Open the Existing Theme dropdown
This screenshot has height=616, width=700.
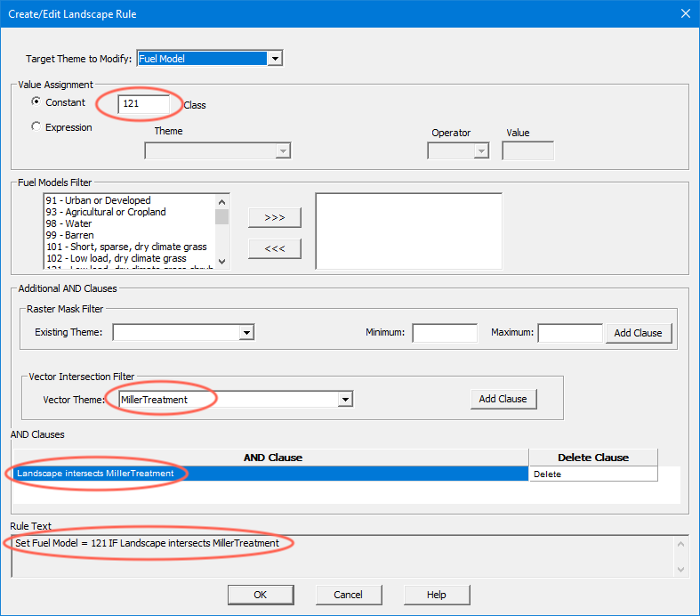tap(246, 332)
